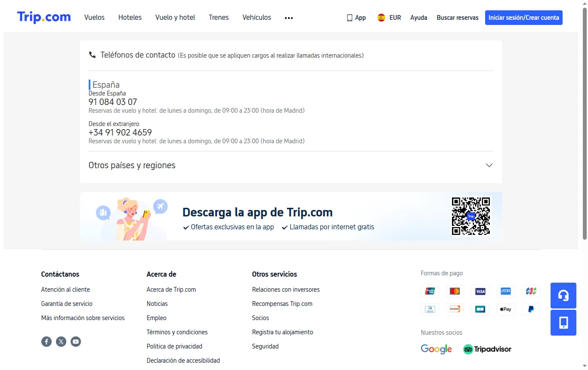Click the UnionPay payment icon
This screenshot has height=370, width=588.
430,291
